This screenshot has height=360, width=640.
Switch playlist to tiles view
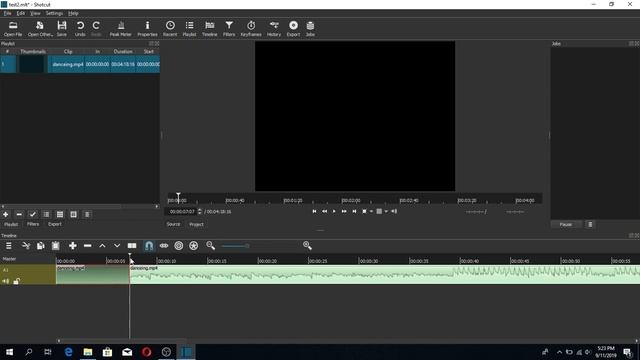click(x=60, y=214)
